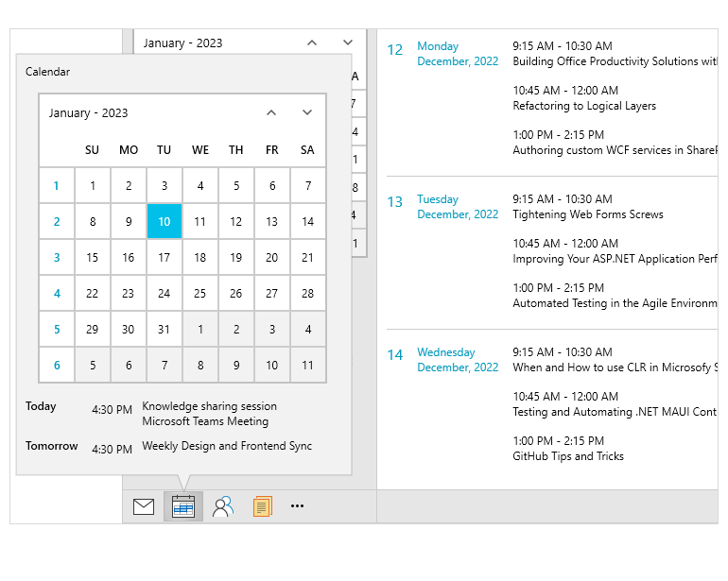728x581 pixels.
Task: Select date 28 in the calendar
Action: click(308, 293)
